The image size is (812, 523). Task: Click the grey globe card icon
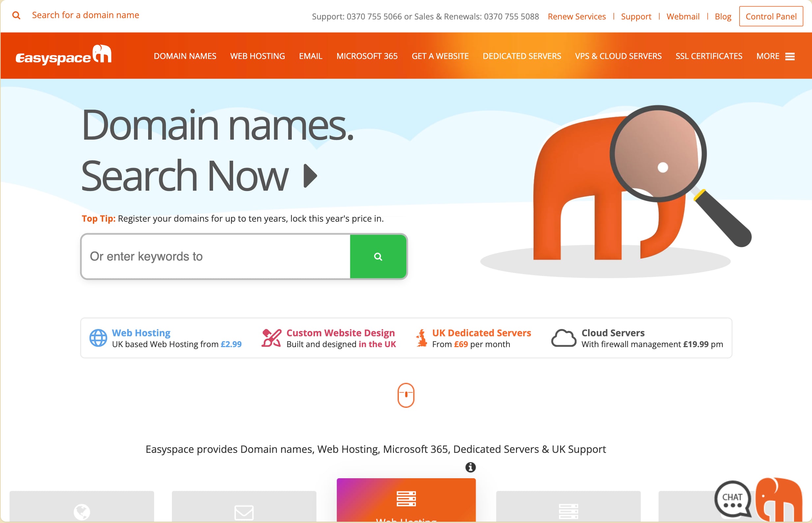pyautogui.click(x=82, y=512)
